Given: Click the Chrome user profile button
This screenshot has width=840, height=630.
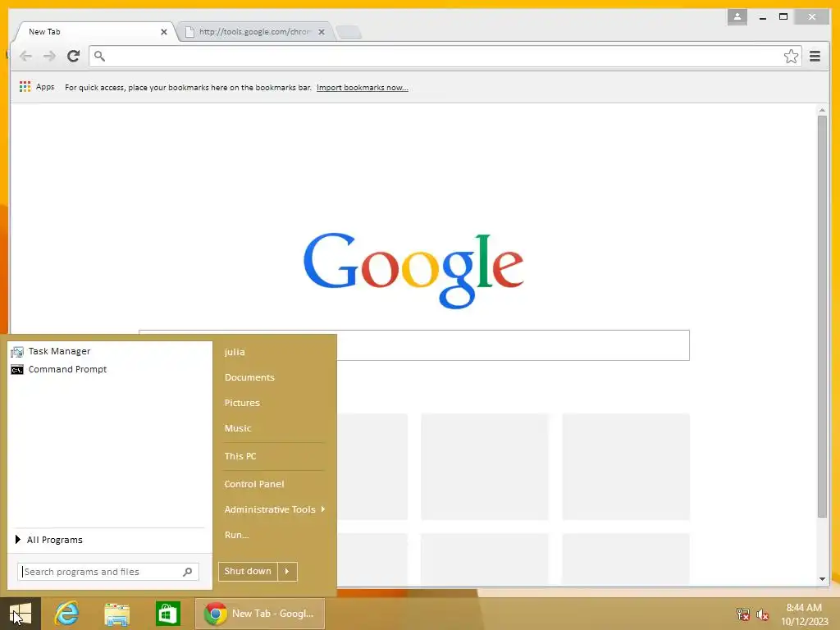Looking at the screenshot, I should coord(737,17).
